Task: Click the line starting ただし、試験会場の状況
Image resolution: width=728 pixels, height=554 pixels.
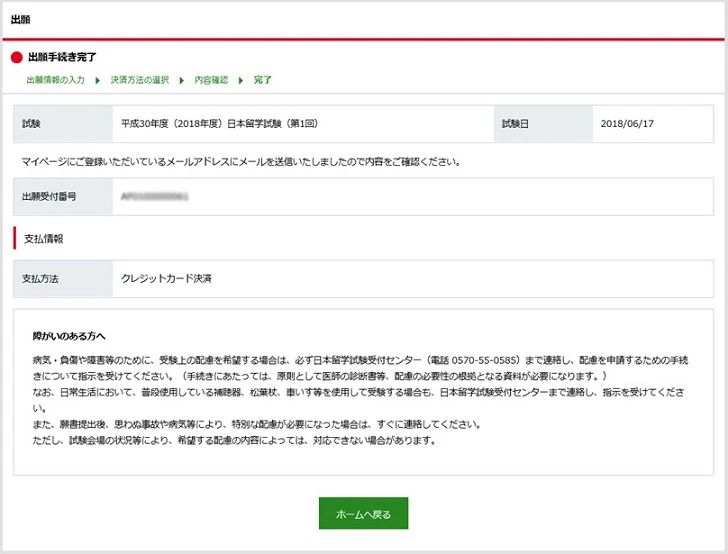Action: 234,440
